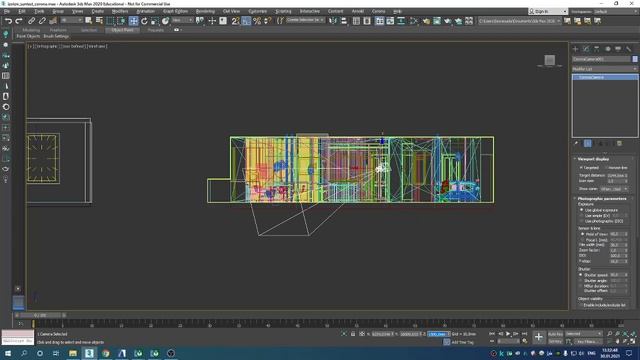This screenshot has height=360, width=640.
Task: Open File Explorer in taskbar
Action: (x=73, y=353)
